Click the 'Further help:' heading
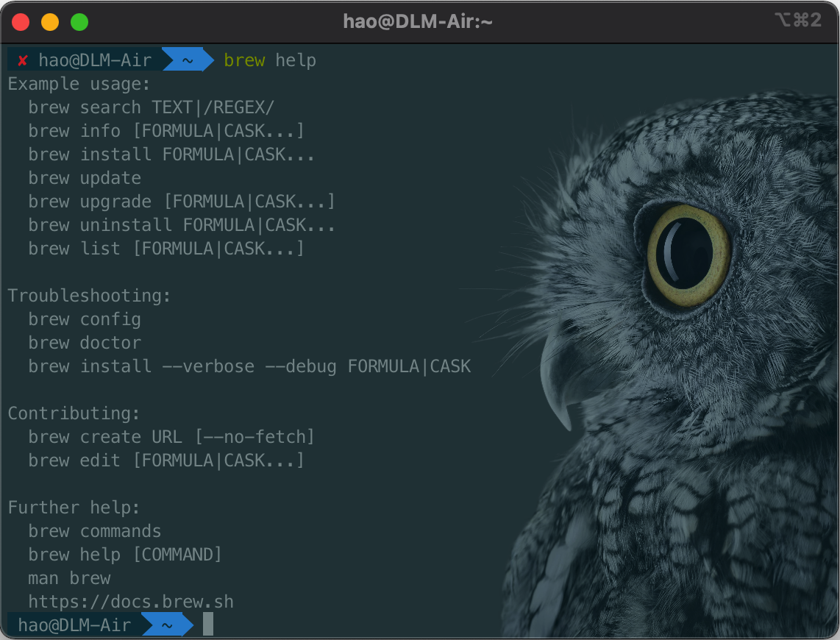 click(x=74, y=508)
